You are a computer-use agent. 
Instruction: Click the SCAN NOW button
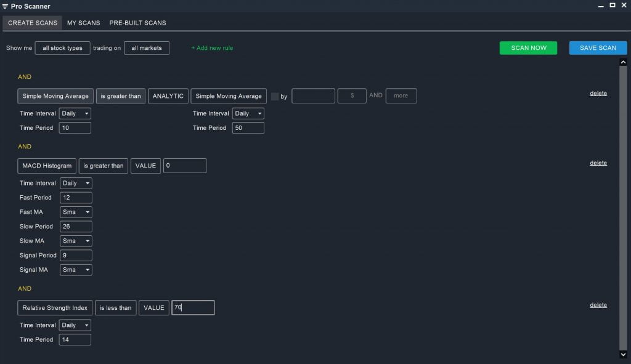tap(528, 47)
